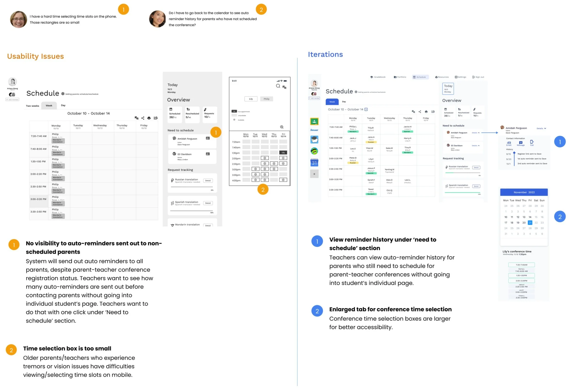Image resolution: width=576 pixels, height=392 pixels.
Task: Click the Sign out link in top nav
Action: (x=478, y=77)
